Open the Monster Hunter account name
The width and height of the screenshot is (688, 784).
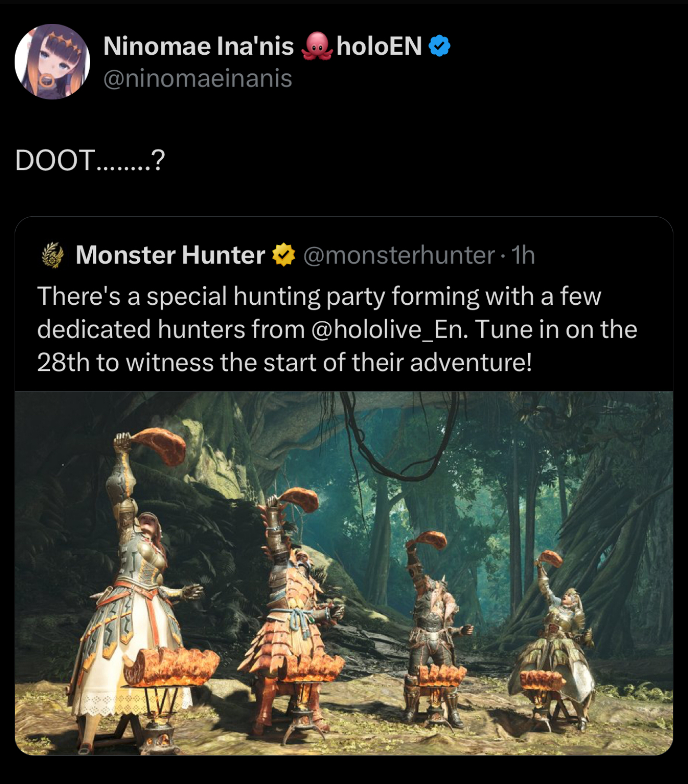click(170, 255)
